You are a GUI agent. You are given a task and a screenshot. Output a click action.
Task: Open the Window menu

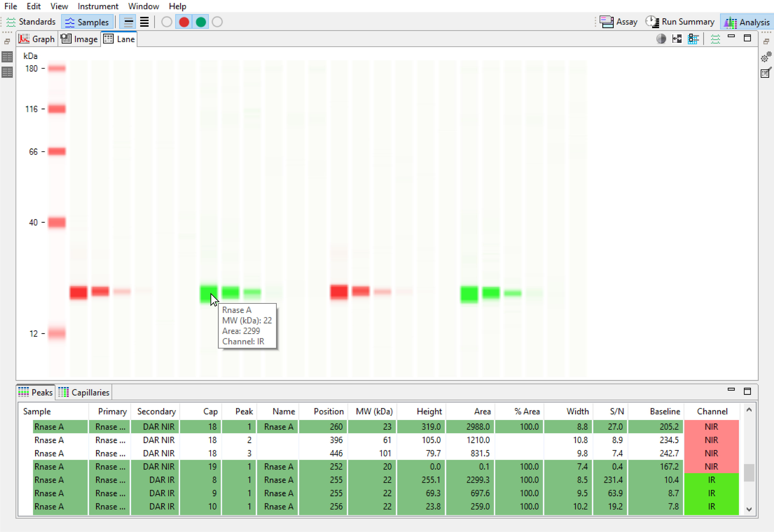point(144,6)
